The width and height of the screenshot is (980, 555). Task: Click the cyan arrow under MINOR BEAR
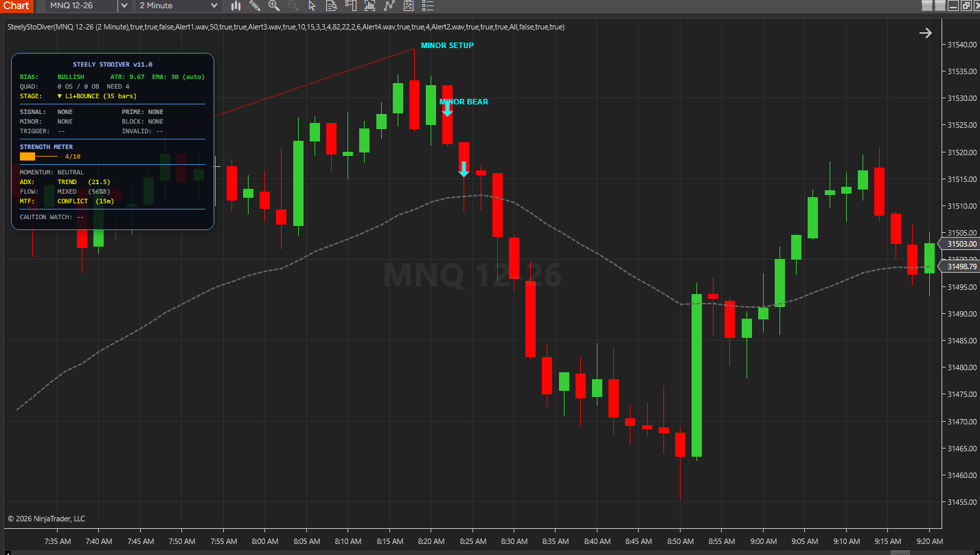(x=447, y=109)
